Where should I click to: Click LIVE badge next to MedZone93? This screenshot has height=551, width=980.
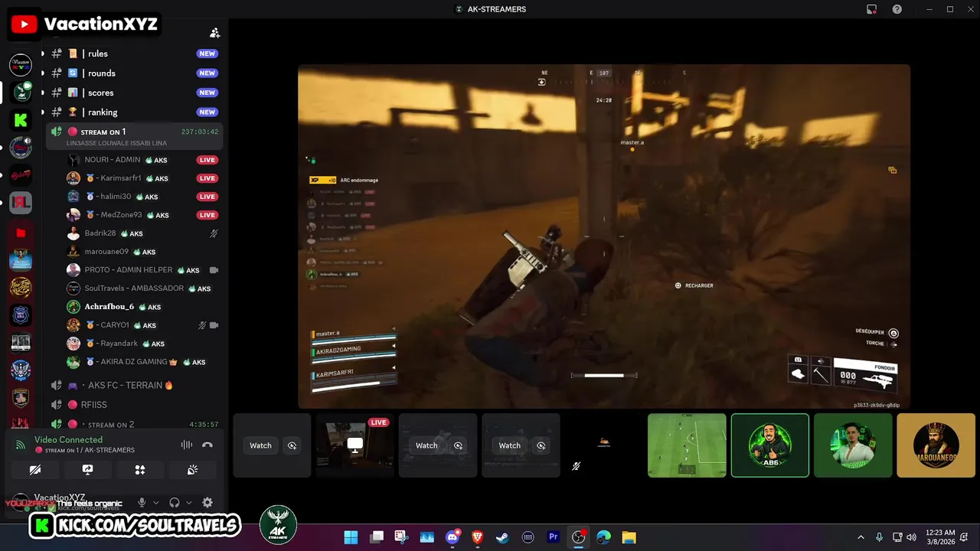pyautogui.click(x=207, y=215)
